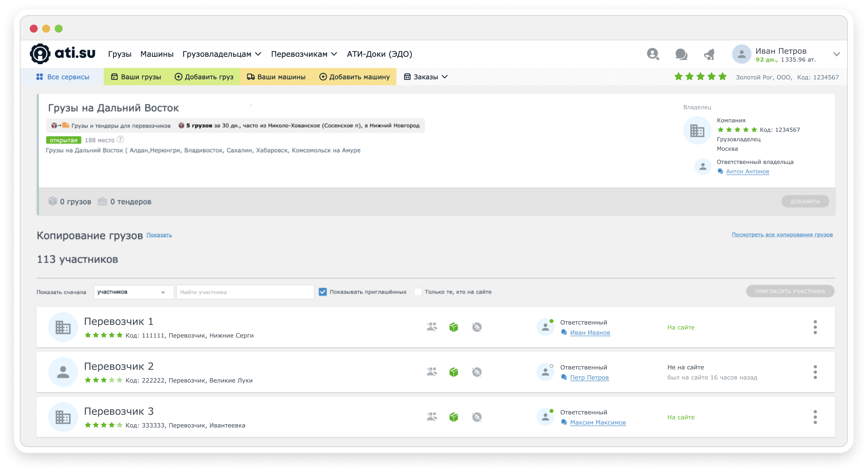Click the green cargo box icon for Перевозчик 2
868x472 pixels.
[x=454, y=372]
